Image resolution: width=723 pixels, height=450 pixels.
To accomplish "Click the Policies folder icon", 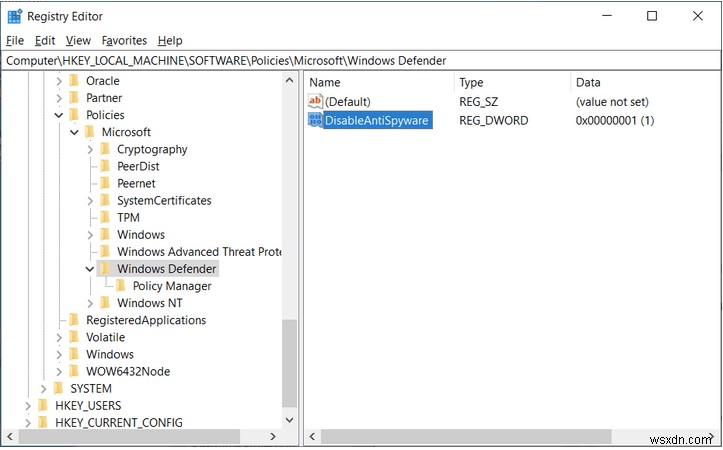I will pos(74,115).
